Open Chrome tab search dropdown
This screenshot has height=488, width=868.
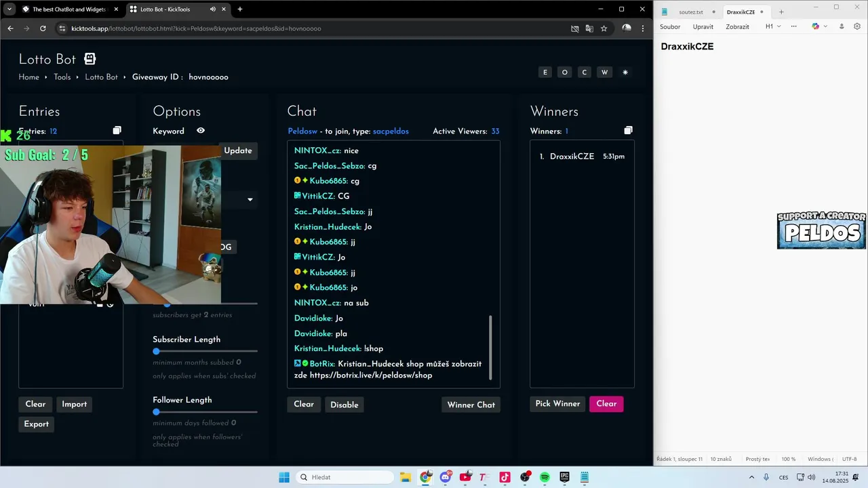[x=9, y=9]
